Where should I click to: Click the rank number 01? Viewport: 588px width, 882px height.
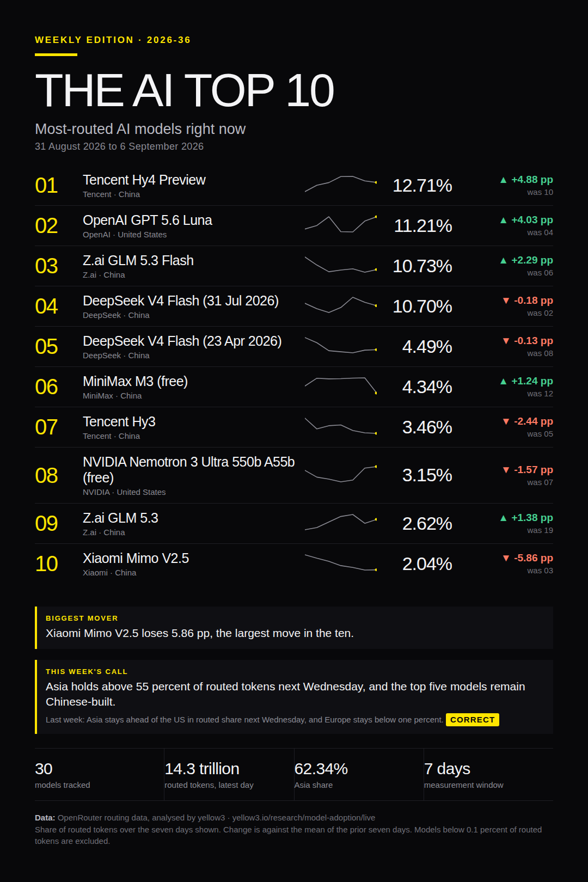point(46,186)
